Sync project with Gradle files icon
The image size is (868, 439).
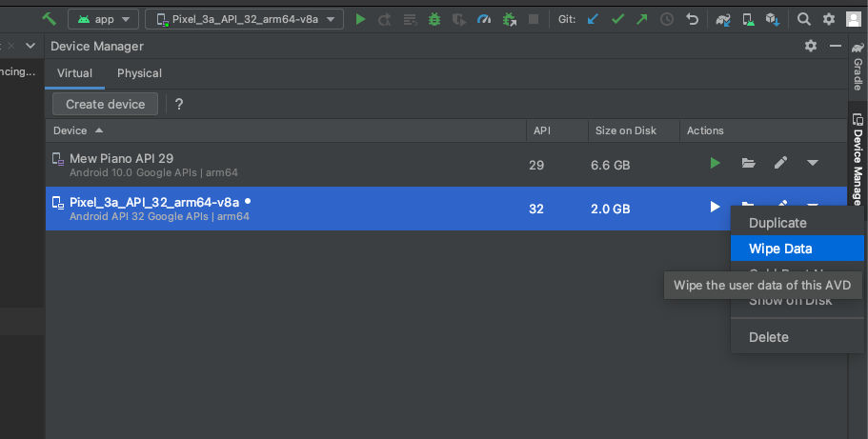pyautogui.click(x=723, y=20)
